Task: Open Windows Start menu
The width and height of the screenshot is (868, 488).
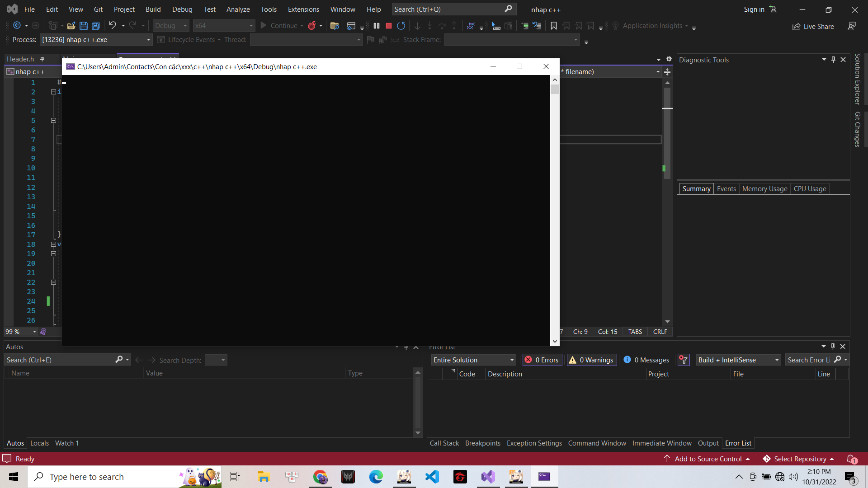Action: click(14, 477)
